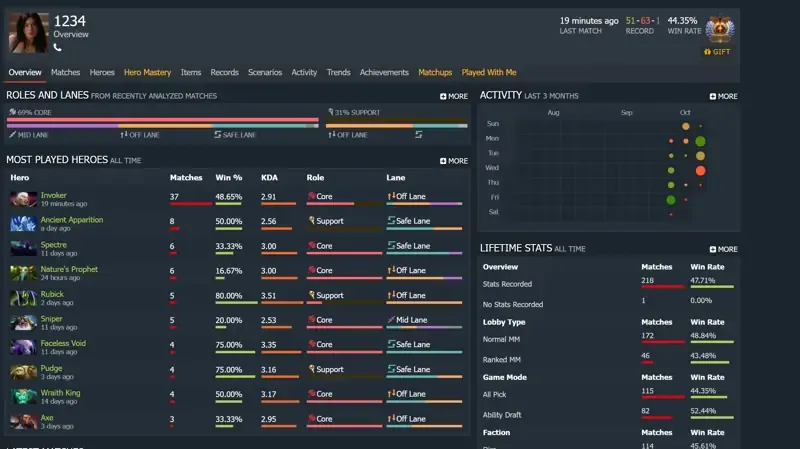The image size is (800, 449).
Task: Open the Trends tab
Action: [x=338, y=72]
